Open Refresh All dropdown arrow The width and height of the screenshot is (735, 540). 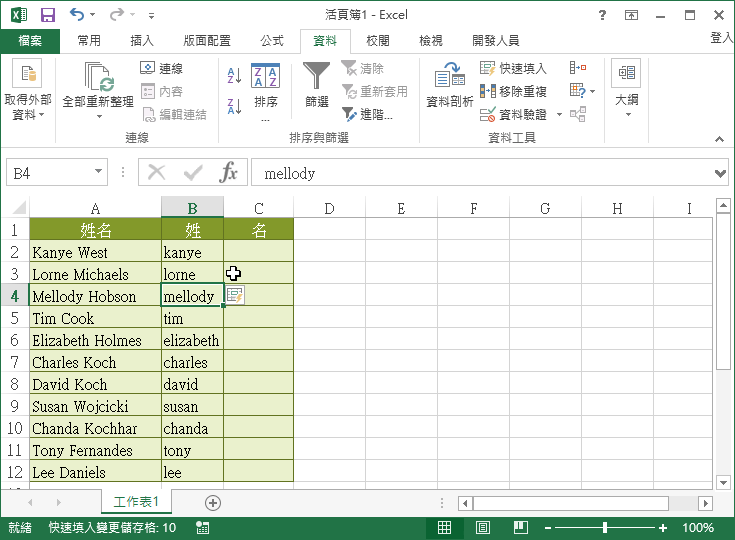click(99, 116)
